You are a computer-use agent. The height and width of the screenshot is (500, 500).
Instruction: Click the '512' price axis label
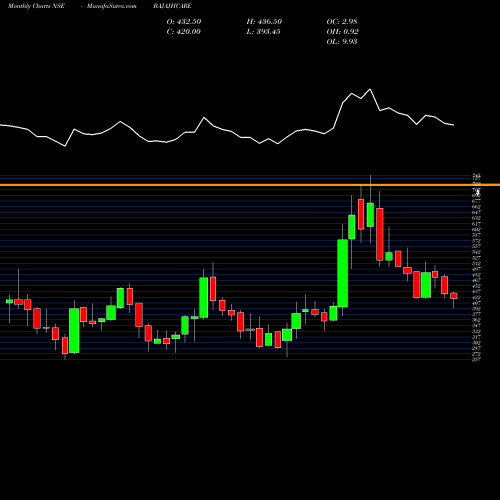476,263
